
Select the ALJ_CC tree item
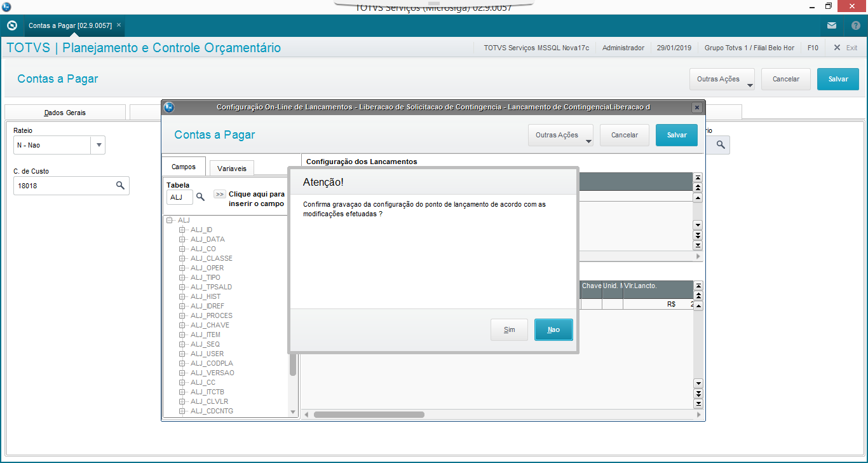[203, 382]
